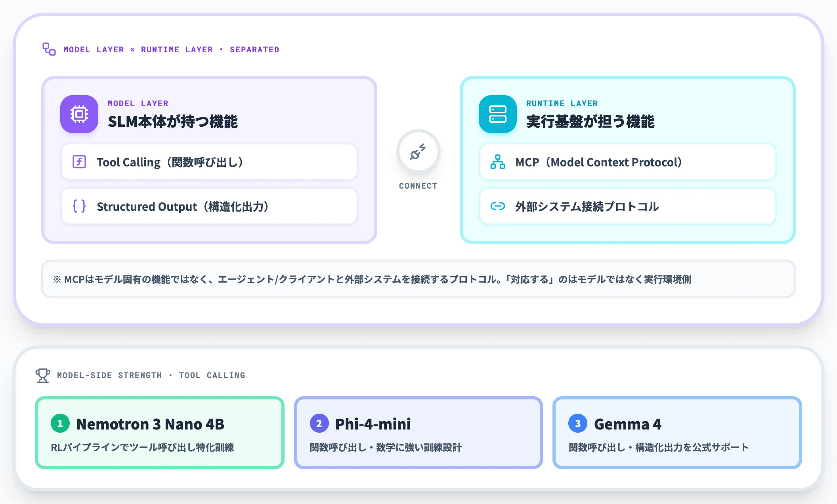This screenshot has width=837, height=504.
Task: Click the SLM本体が持つ機能 heading
Action: coord(173,122)
